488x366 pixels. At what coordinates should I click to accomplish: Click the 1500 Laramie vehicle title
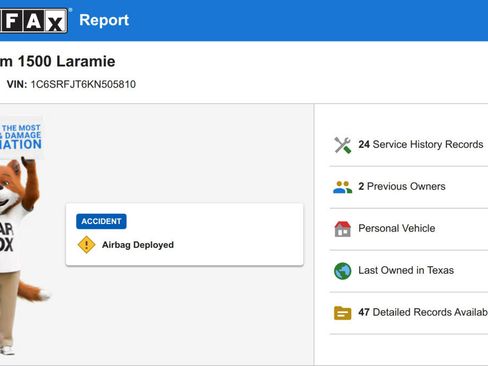pyautogui.click(x=57, y=62)
